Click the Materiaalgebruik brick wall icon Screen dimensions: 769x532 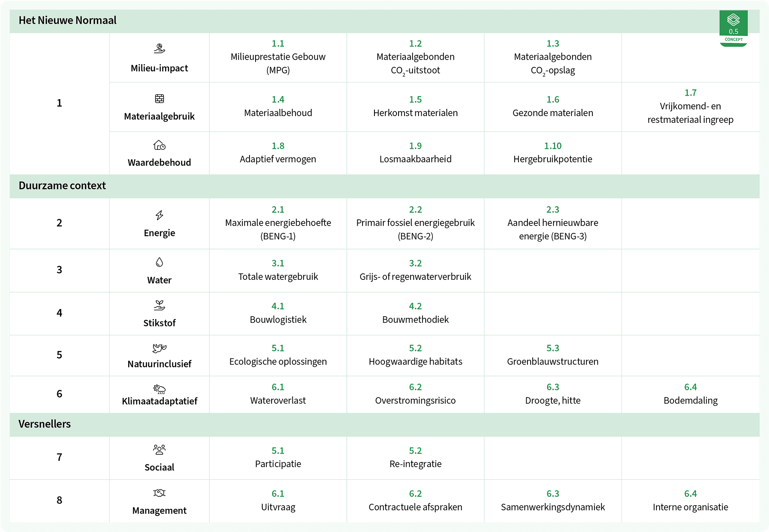[x=159, y=98]
